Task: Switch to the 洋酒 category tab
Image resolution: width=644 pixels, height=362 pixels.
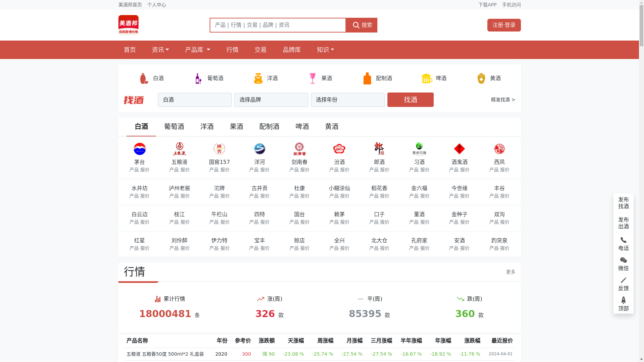Action: pos(207,127)
